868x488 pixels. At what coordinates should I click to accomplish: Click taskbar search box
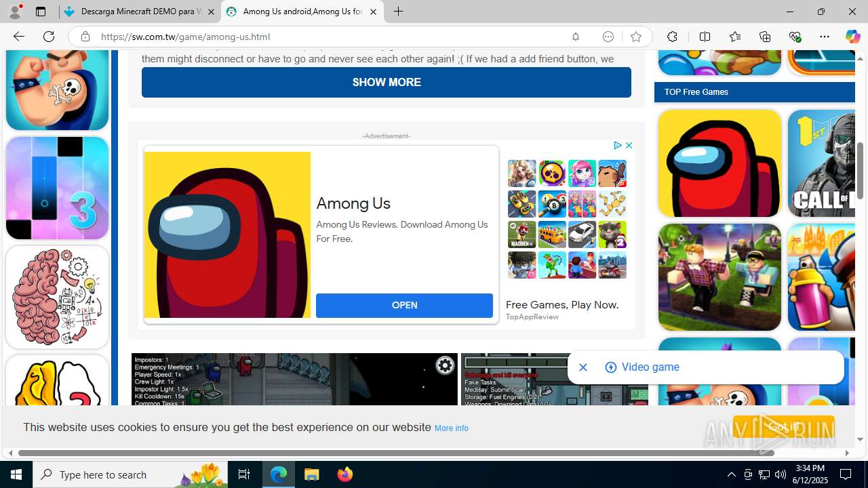pos(130,474)
